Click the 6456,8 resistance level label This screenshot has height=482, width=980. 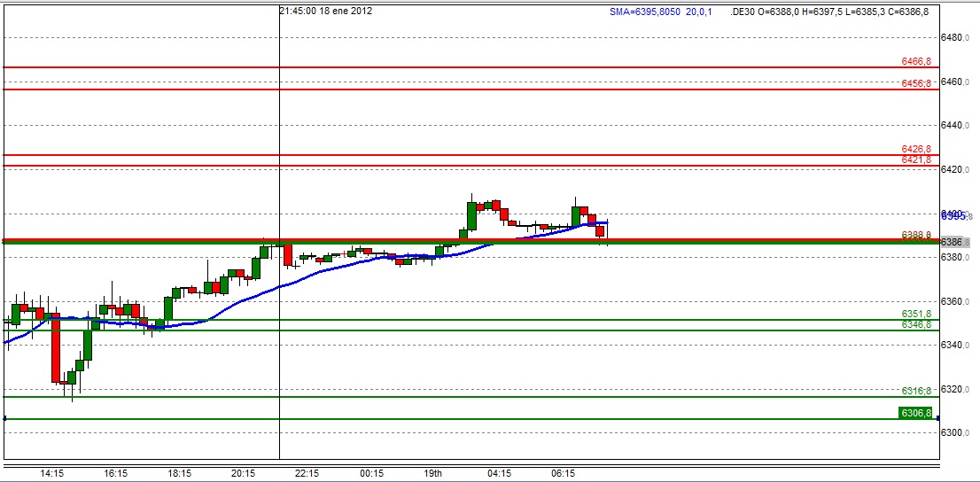[x=915, y=83]
